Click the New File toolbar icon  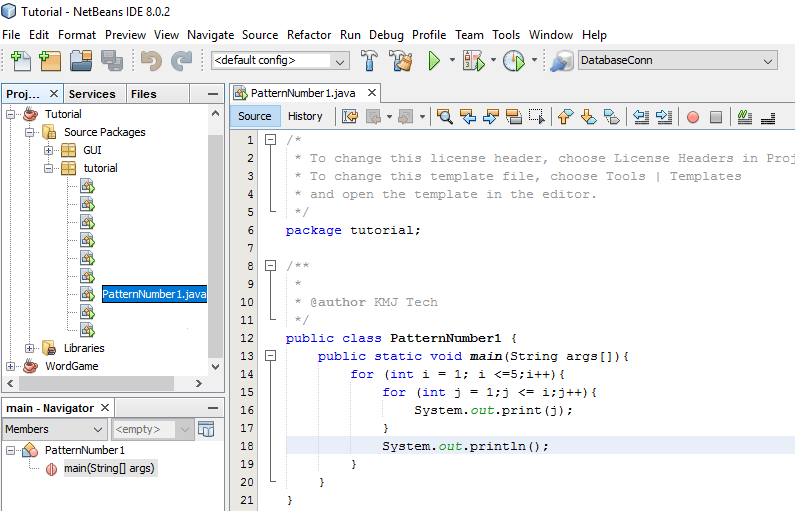coord(20,61)
